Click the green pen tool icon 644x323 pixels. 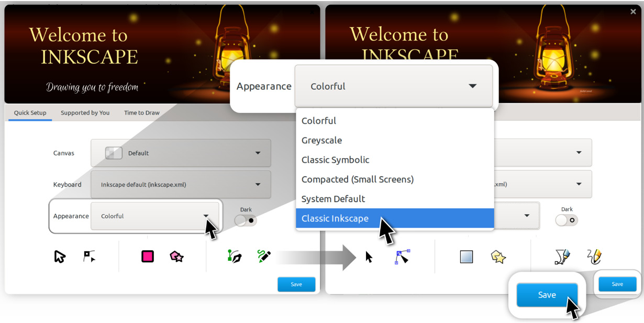click(235, 256)
